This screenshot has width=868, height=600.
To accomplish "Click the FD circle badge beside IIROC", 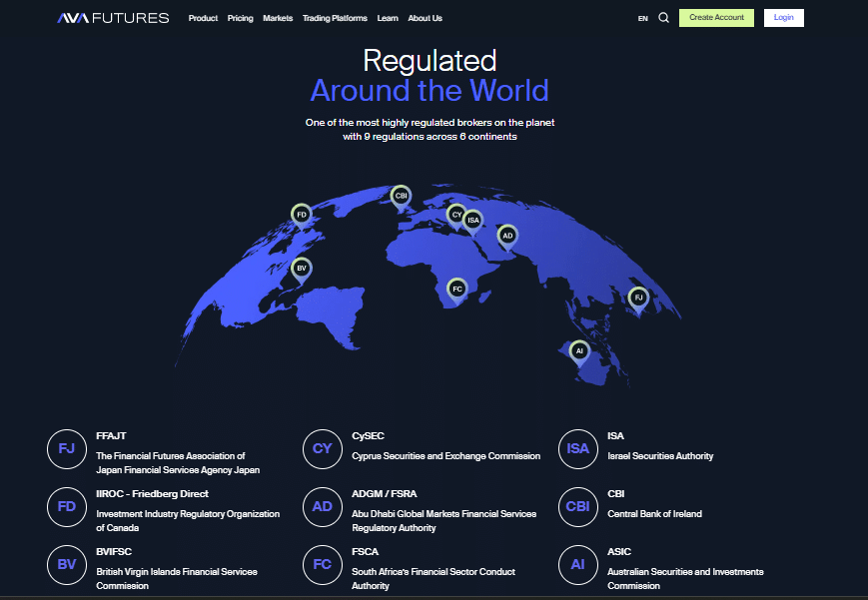I will point(67,507).
